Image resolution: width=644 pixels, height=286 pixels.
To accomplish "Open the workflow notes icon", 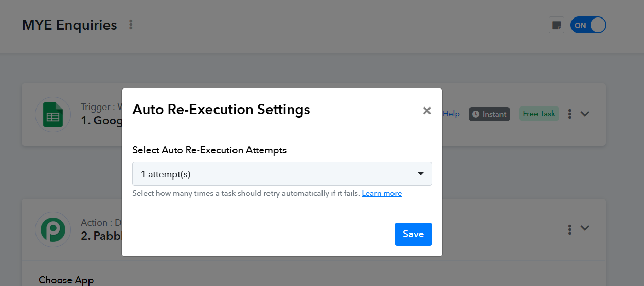I will [x=556, y=25].
